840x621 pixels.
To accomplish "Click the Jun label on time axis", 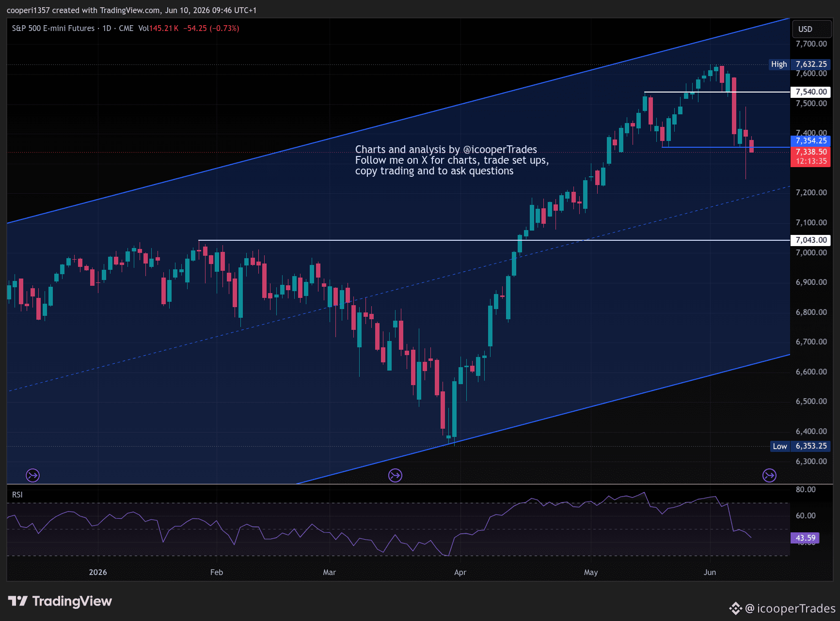I will tap(710, 572).
